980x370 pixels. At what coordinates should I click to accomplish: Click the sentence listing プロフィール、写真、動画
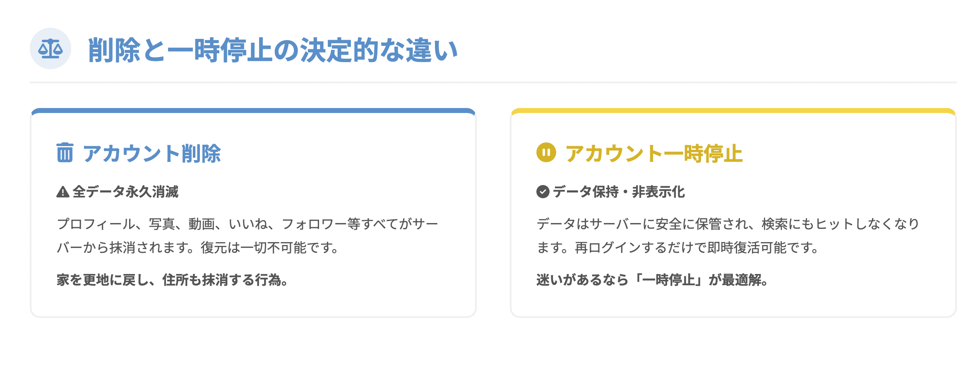(x=247, y=224)
